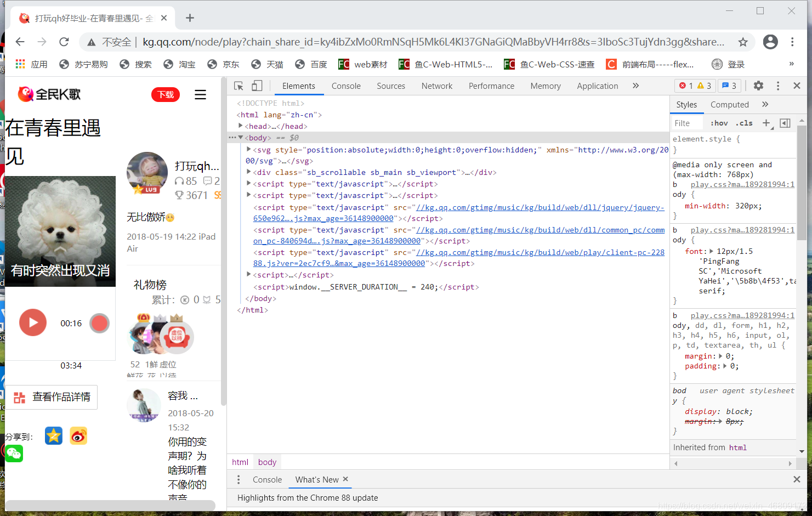This screenshot has width=812, height=516.
Task: Click the singer avatar 打玩qh
Action: [147, 173]
